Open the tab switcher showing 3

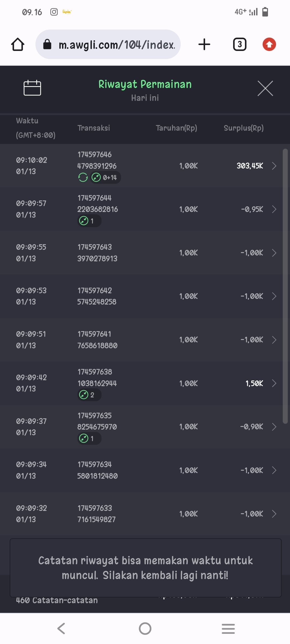pos(240,44)
